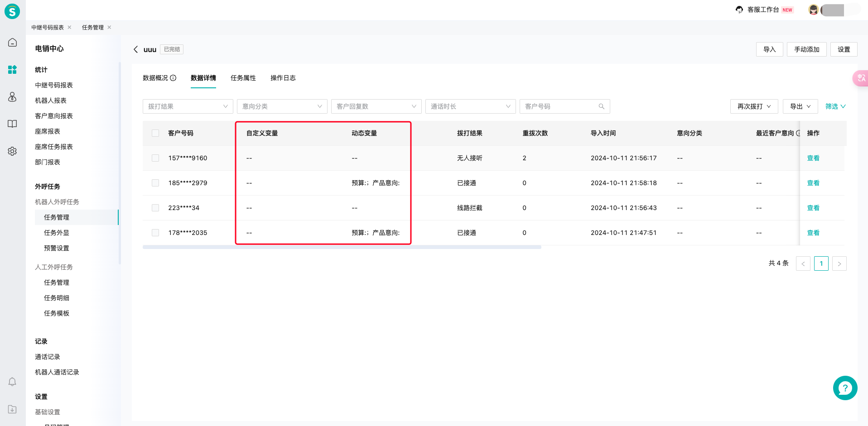The height and width of the screenshot is (426, 868).
Task: Click the search magnifier in 客户号码 field
Action: (x=602, y=106)
